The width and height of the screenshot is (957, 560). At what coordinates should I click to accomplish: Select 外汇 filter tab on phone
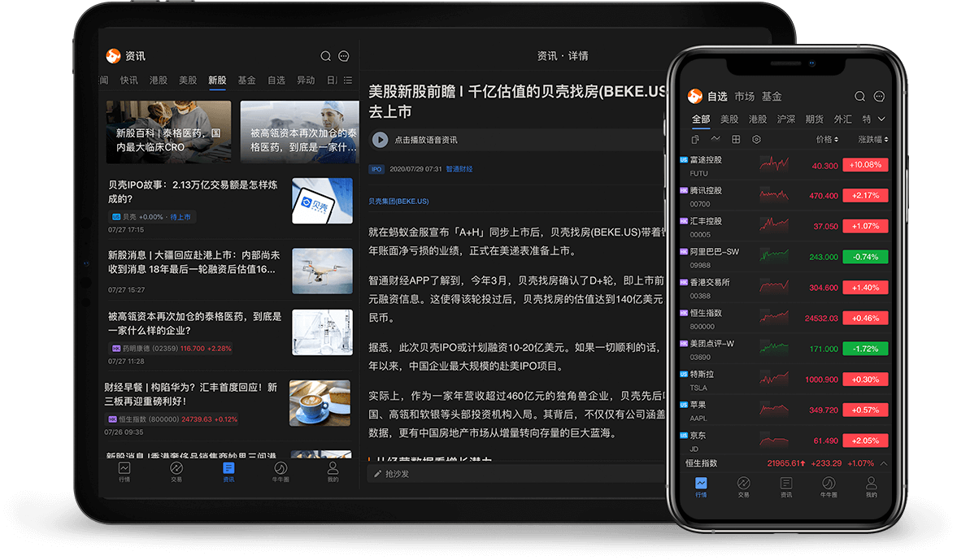(x=843, y=119)
